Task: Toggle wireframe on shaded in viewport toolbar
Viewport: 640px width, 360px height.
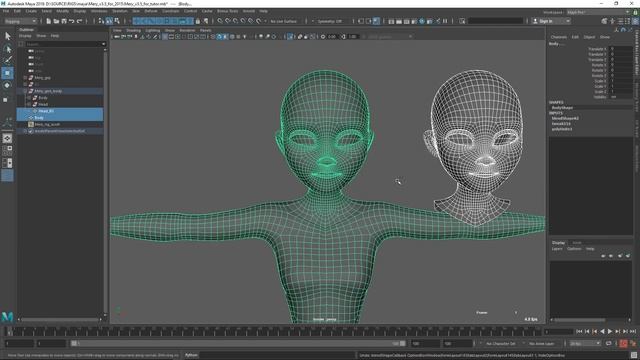Action: (x=225, y=37)
